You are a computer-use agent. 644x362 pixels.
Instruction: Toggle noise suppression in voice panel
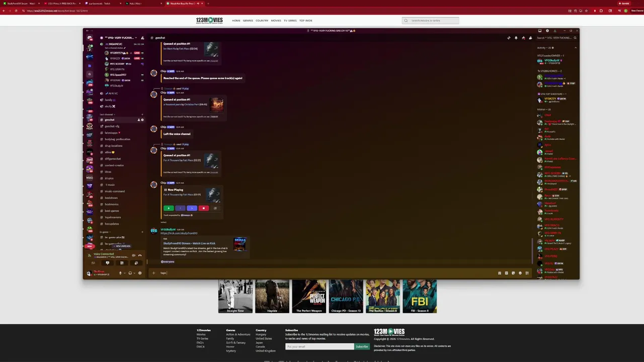pyautogui.click(x=134, y=255)
